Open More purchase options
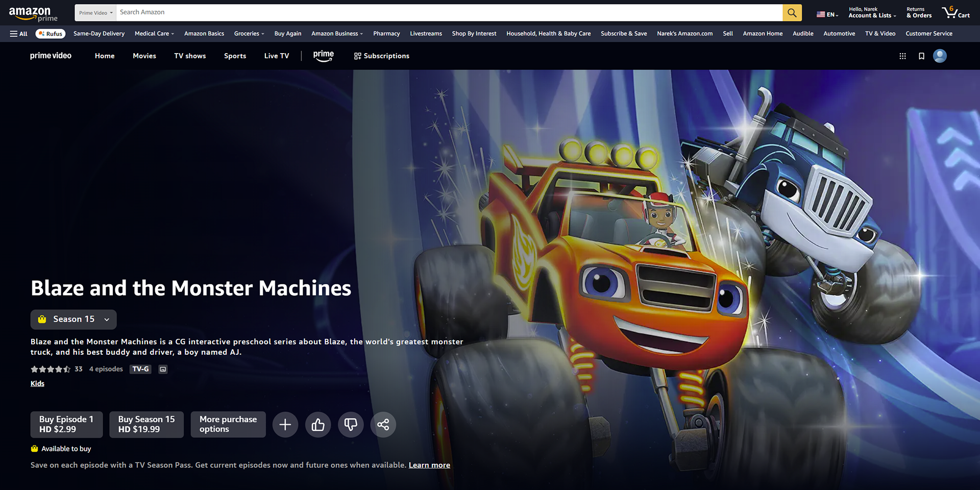The height and width of the screenshot is (490, 980). coord(228,425)
